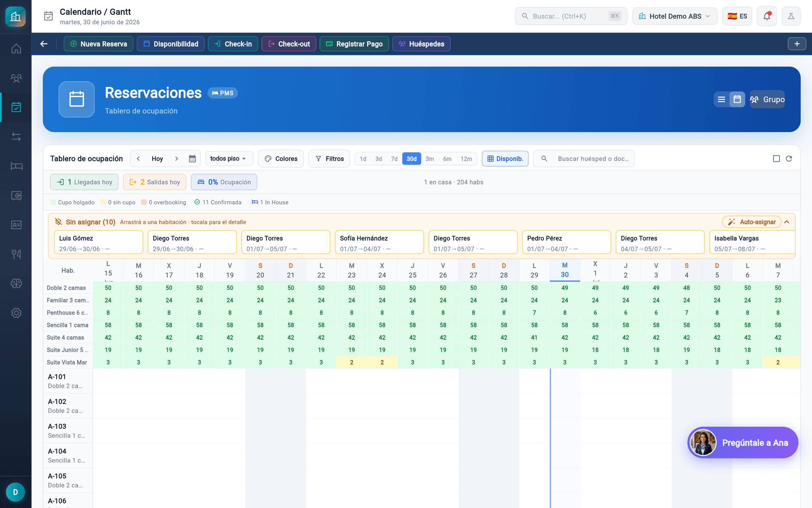Refresh the occupancy board
812x508 pixels.
(x=789, y=159)
